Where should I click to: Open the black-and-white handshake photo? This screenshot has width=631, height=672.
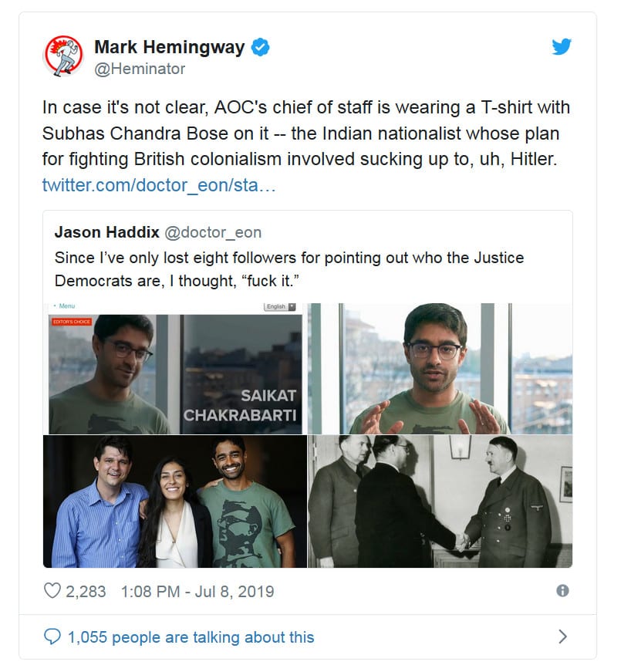(440, 501)
